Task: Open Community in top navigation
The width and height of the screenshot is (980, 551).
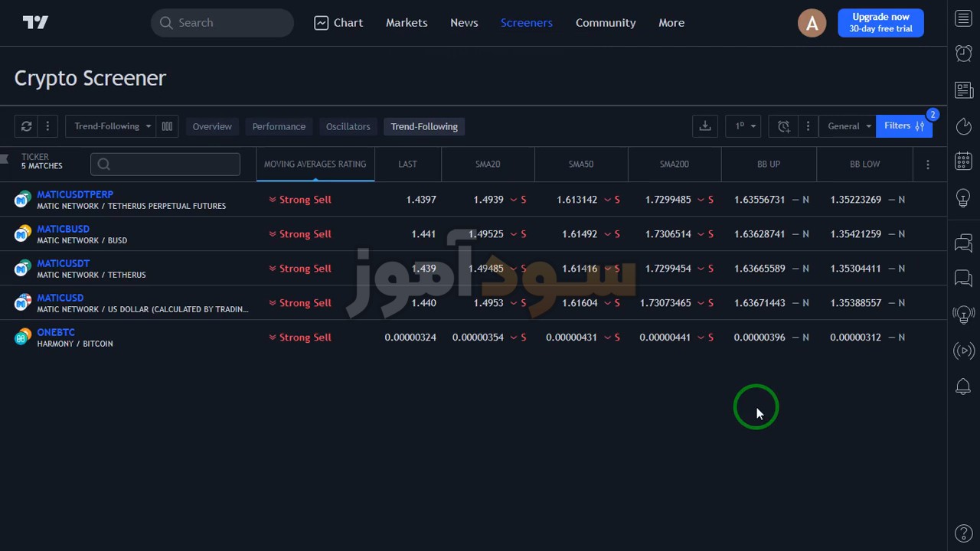Action: click(x=606, y=23)
